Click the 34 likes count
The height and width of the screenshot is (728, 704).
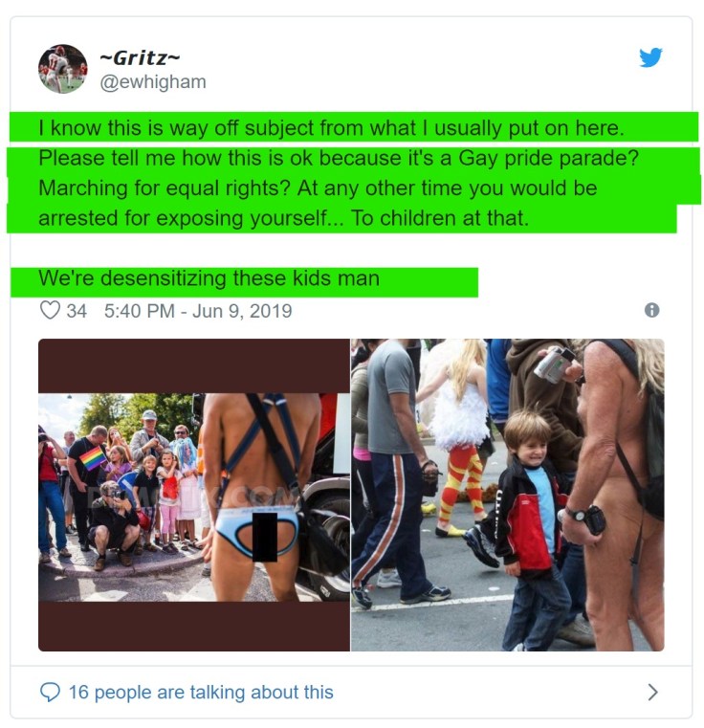[77, 311]
